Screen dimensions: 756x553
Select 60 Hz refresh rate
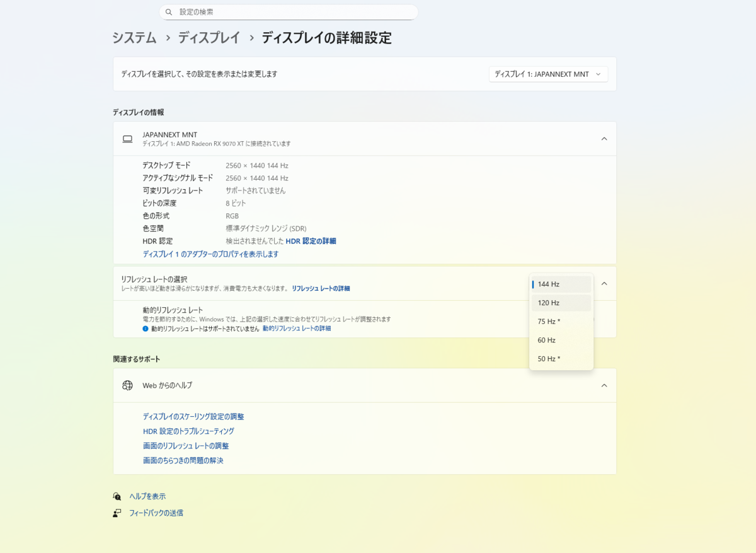coord(561,340)
